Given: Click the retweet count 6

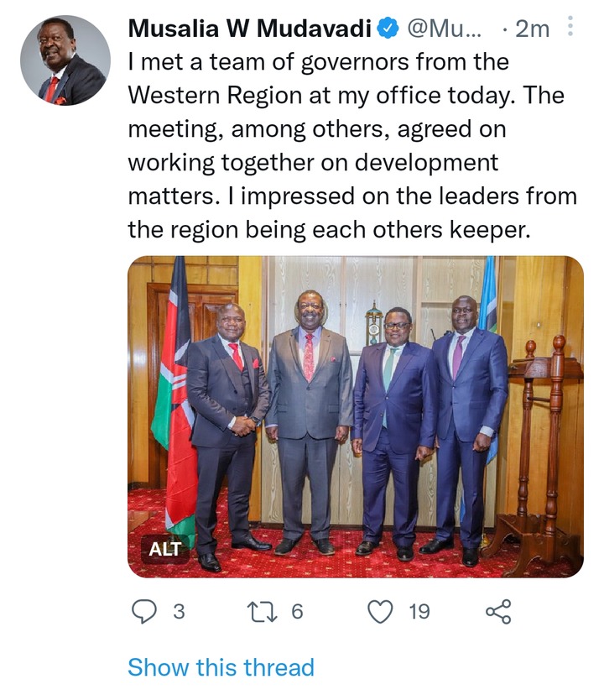Looking at the screenshot, I should click(297, 612).
